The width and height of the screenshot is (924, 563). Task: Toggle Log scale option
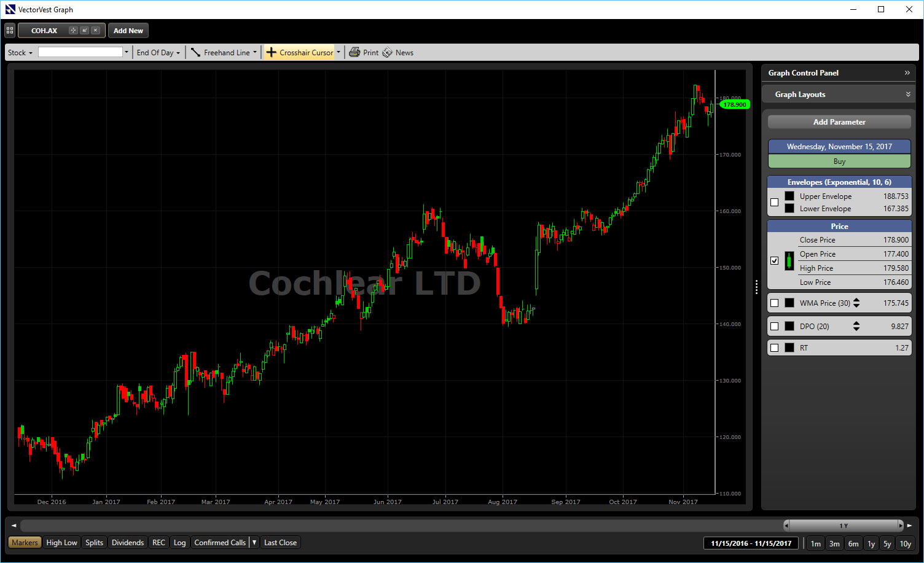[x=179, y=543]
